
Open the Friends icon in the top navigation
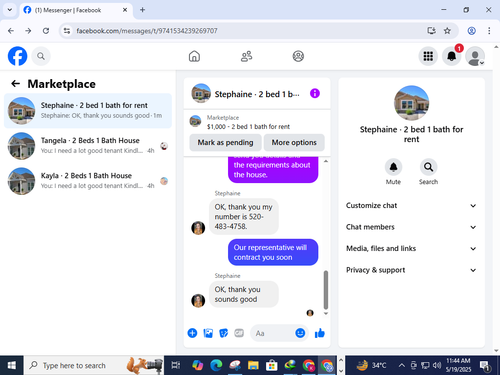click(246, 56)
